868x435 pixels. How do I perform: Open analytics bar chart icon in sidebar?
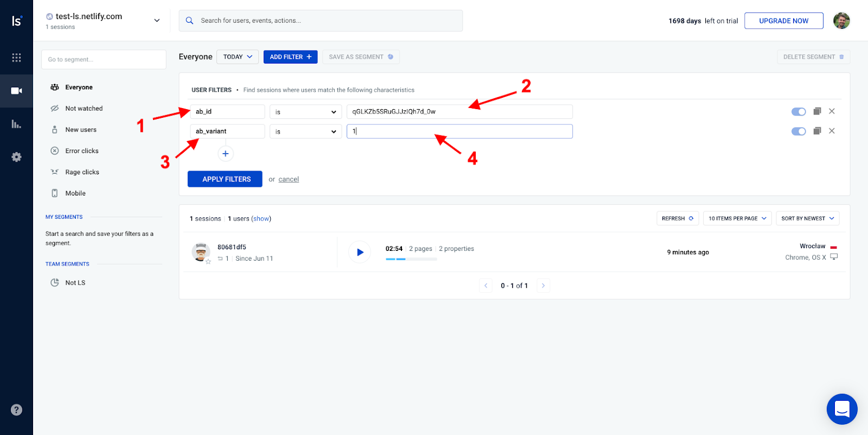click(16, 124)
